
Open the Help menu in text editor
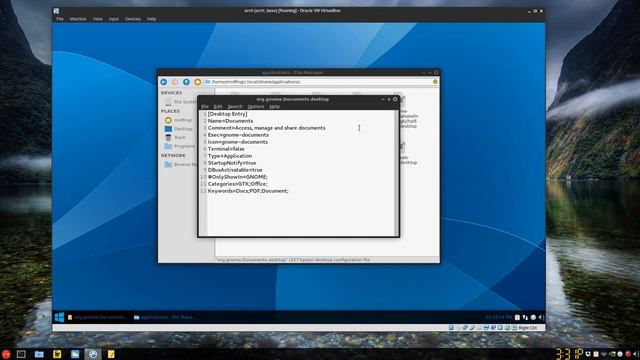point(274,107)
